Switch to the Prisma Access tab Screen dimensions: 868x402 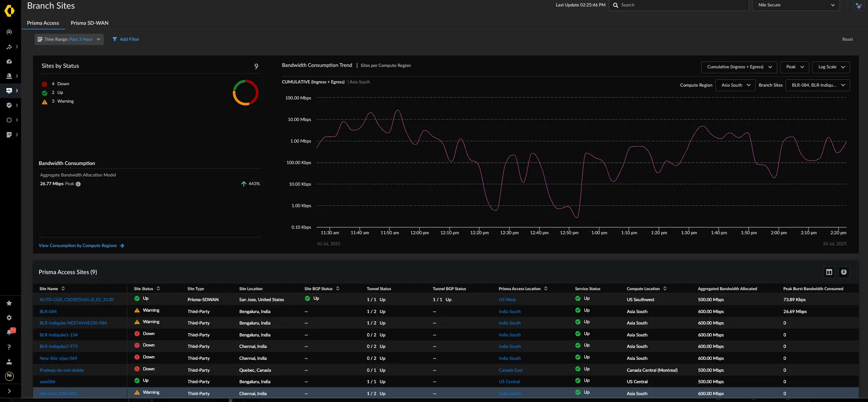coord(43,23)
